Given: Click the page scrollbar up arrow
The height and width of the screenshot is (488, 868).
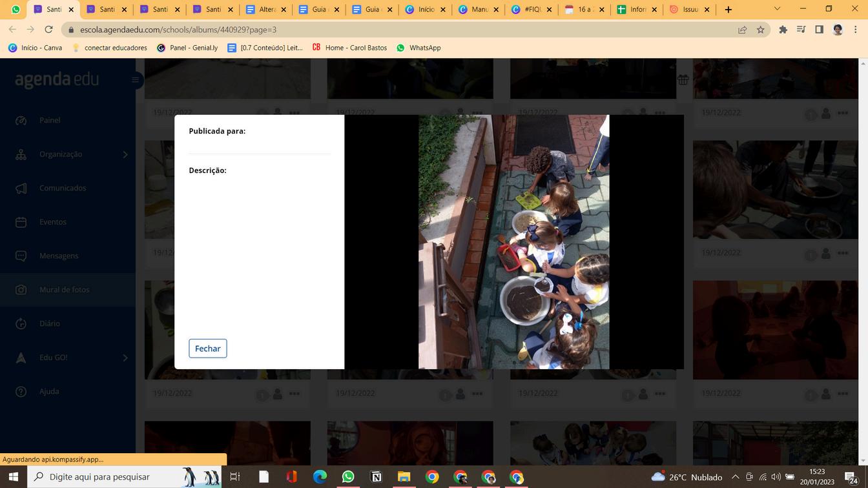Looking at the screenshot, I should (863, 63).
